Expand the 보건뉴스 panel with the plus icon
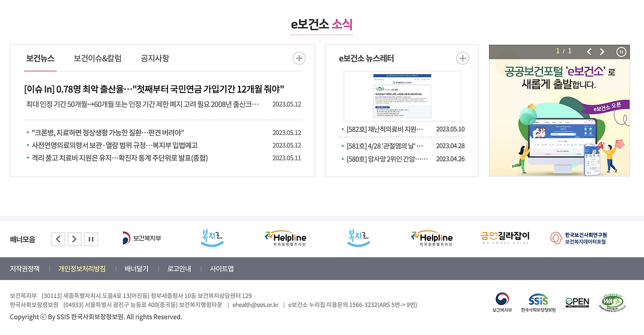 click(299, 58)
